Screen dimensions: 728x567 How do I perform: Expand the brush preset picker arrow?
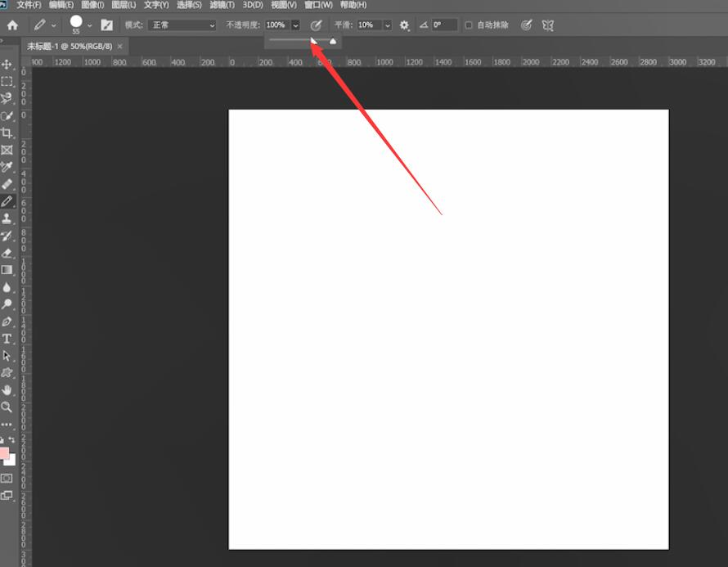click(90, 25)
